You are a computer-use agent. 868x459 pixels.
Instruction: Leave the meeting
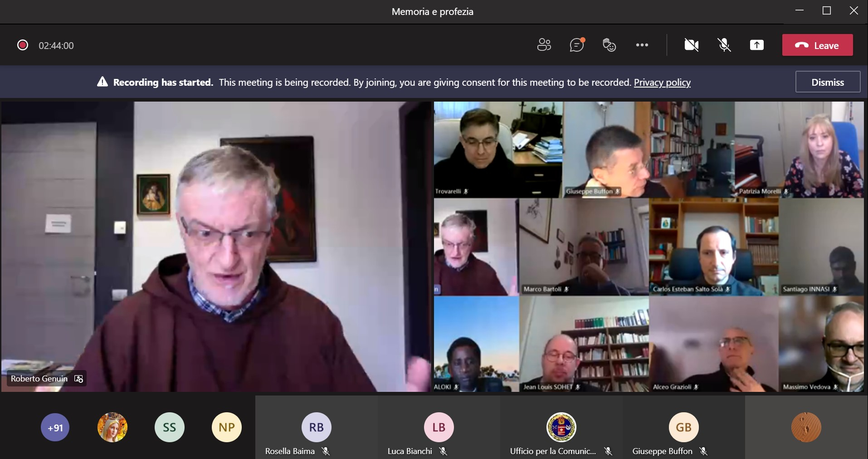(x=817, y=45)
